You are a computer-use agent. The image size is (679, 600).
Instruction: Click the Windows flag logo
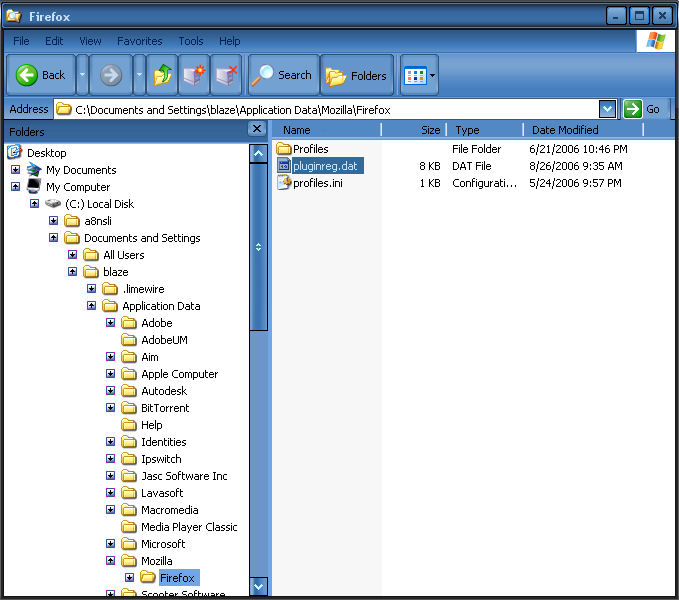pos(656,41)
